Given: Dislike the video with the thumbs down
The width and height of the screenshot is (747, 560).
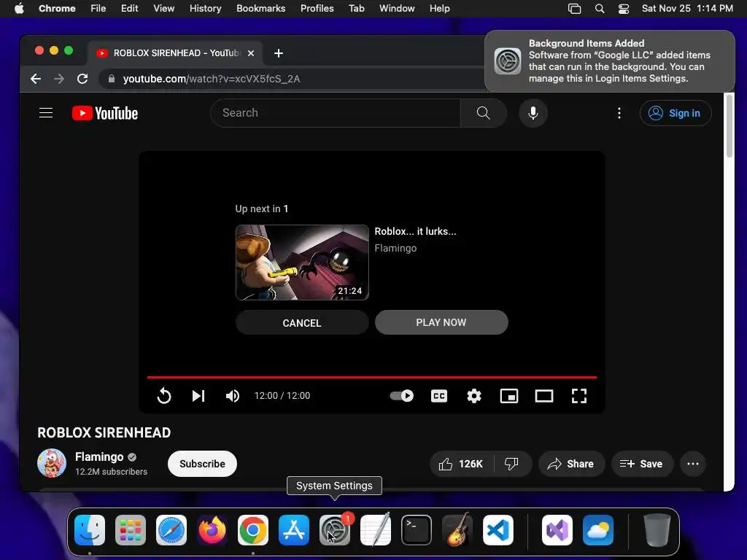Looking at the screenshot, I should coord(512,464).
